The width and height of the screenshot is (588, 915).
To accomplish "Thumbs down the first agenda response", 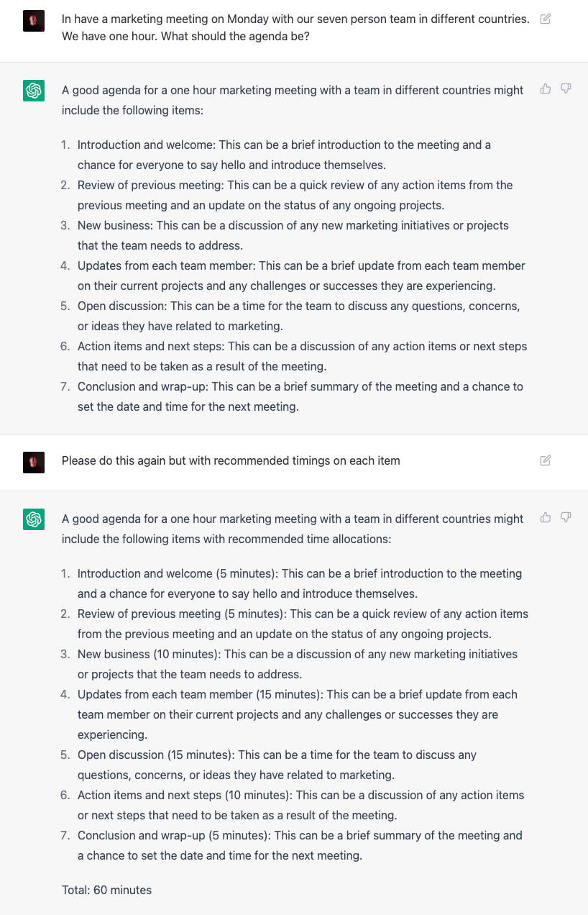I will tap(566, 89).
